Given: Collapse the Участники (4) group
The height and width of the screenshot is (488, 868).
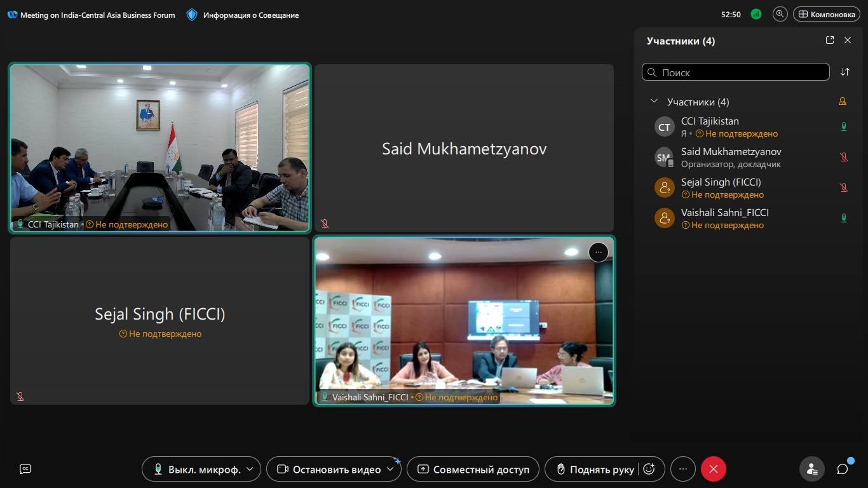Looking at the screenshot, I should pos(654,102).
